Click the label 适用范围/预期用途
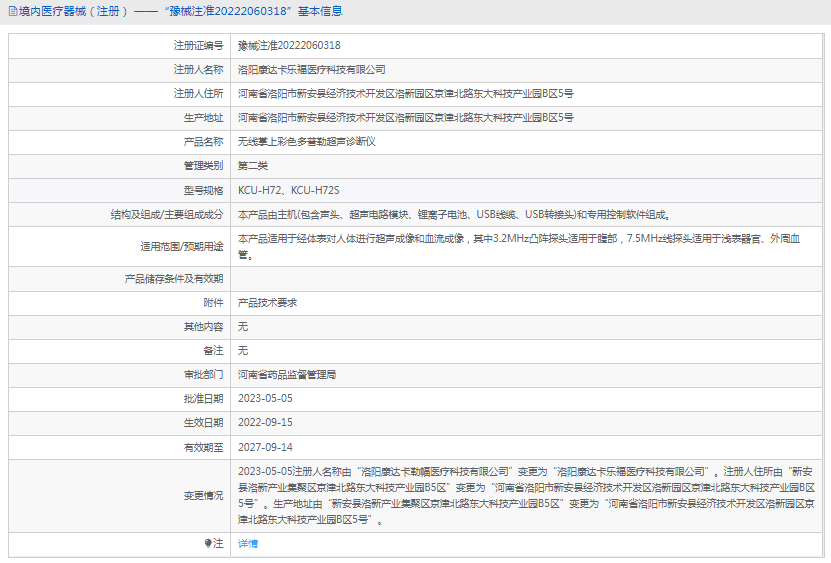Screen dimensions: 831x563 pyautogui.click(x=182, y=247)
